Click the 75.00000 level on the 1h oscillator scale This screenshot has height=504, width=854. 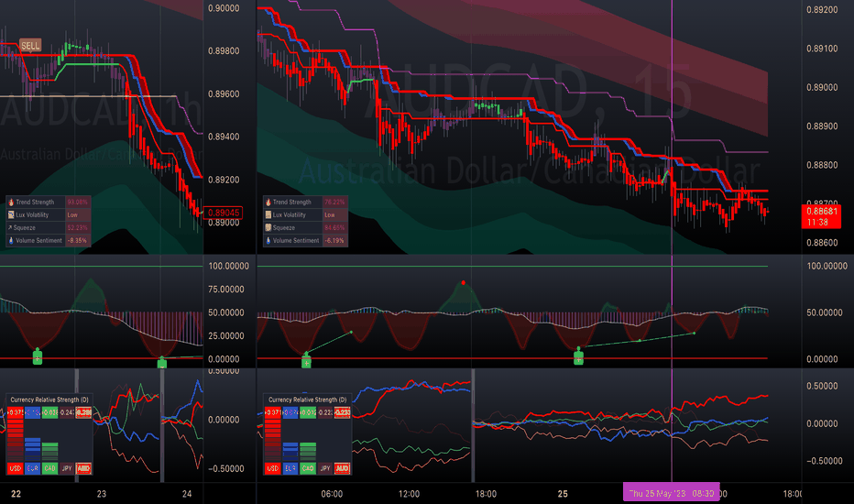click(228, 290)
